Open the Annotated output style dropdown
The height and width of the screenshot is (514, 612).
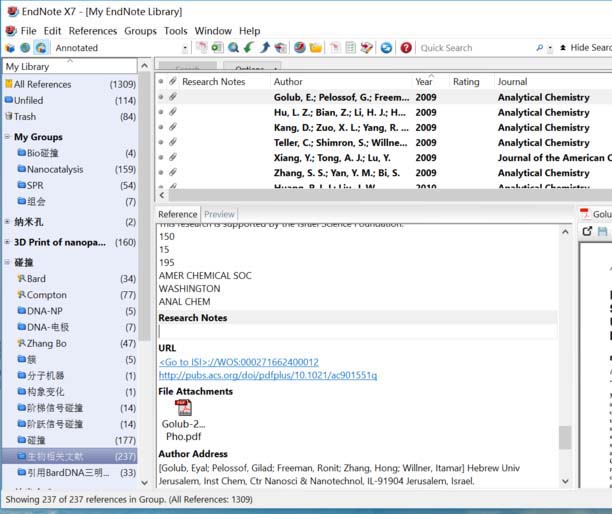tap(185, 48)
